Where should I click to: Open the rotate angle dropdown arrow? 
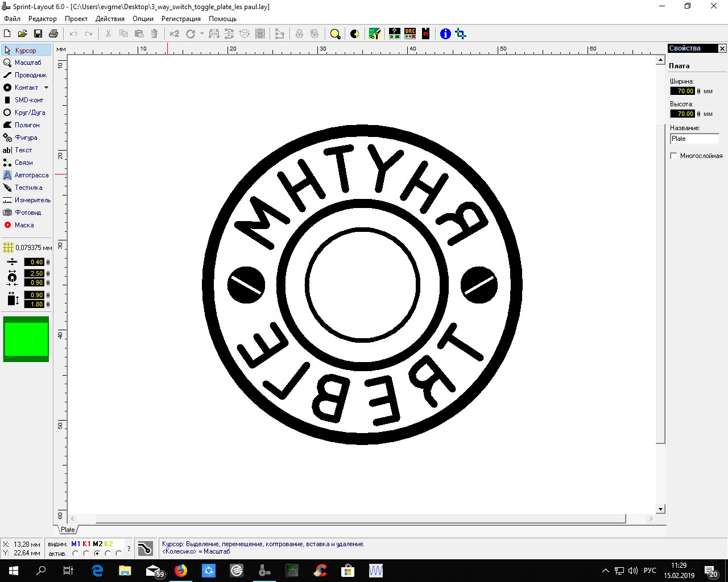pyautogui.click(x=202, y=34)
